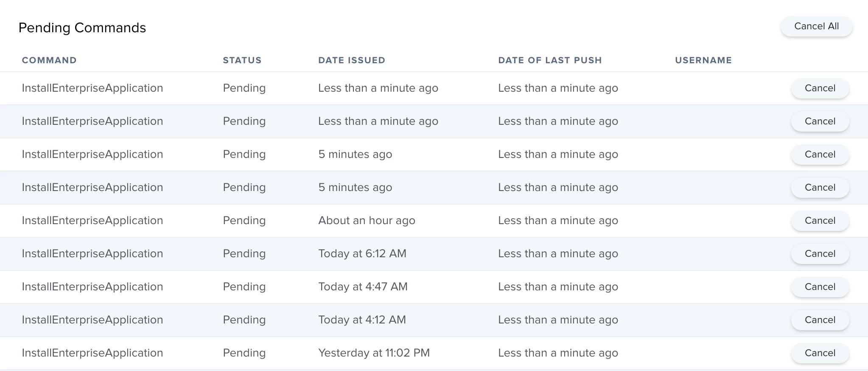Cancel the command issued today at 4:47 AM
Image resolution: width=868 pixels, height=371 pixels.
tap(820, 287)
